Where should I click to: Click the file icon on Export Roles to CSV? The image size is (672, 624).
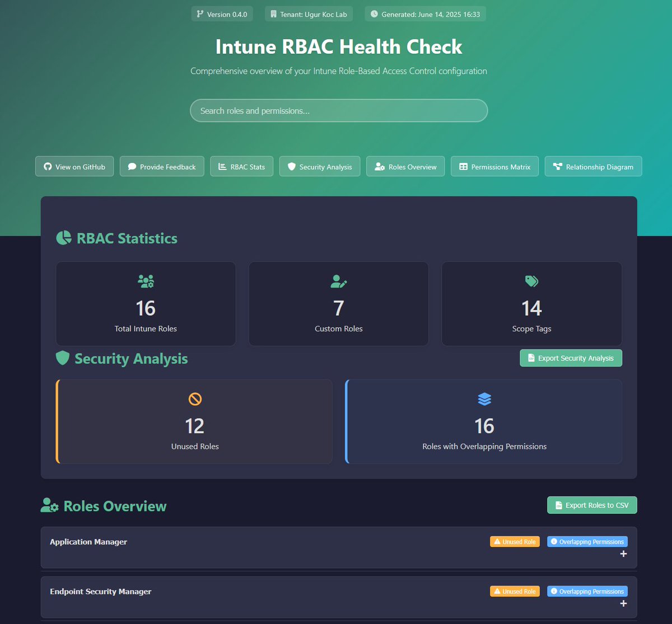click(x=558, y=505)
